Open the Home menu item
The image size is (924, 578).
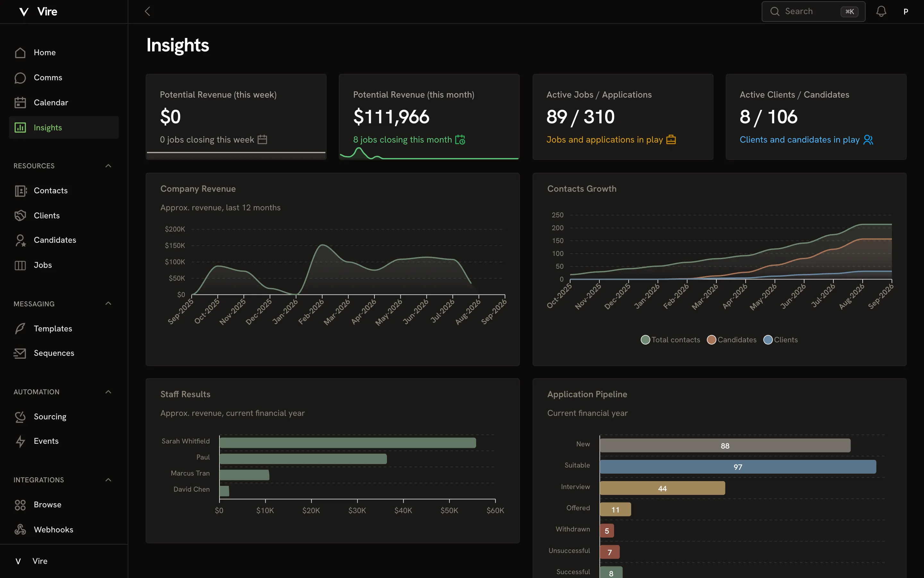click(x=64, y=52)
